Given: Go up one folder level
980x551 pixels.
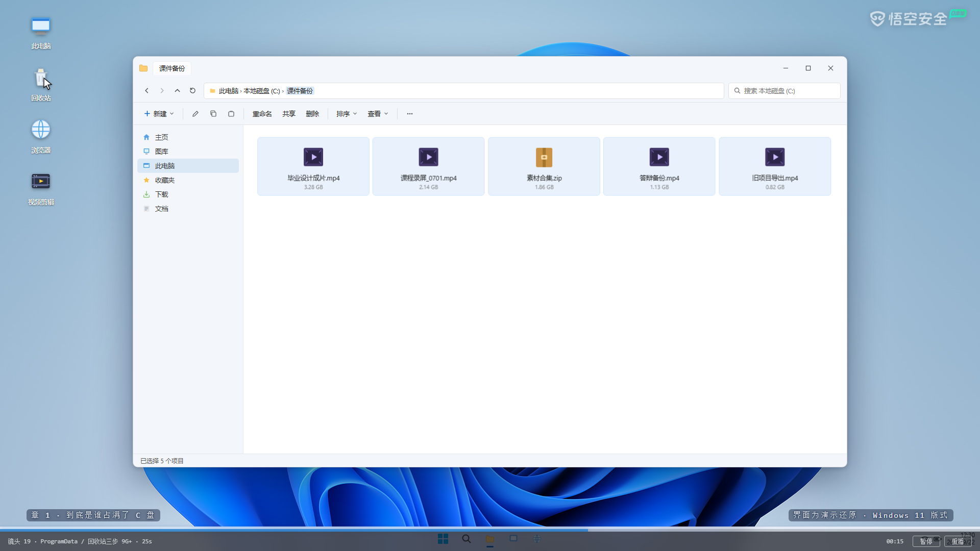Looking at the screenshot, I should tap(177, 91).
